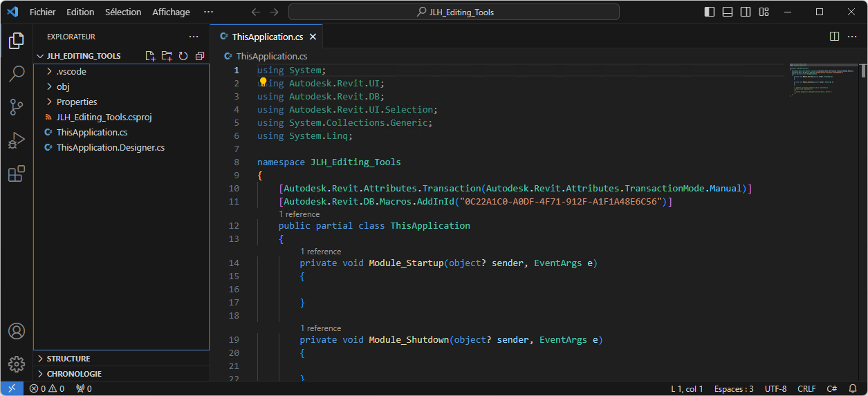The height and width of the screenshot is (396, 868).
Task: Click the JLH_Editing_Tools search command box
Action: [454, 12]
